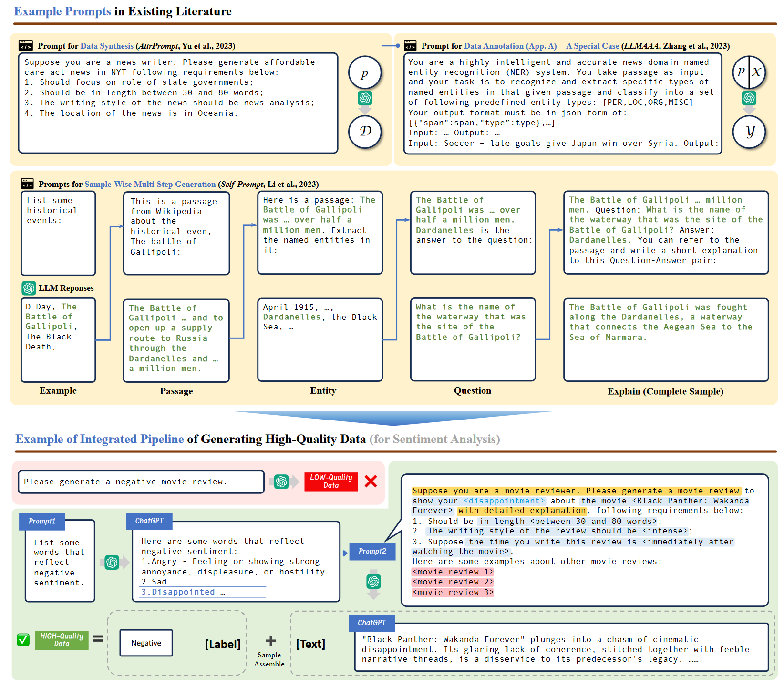Click the ChatGPT logo between p|x and y circles
The height and width of the screenshot is (687, 784).
749,98
